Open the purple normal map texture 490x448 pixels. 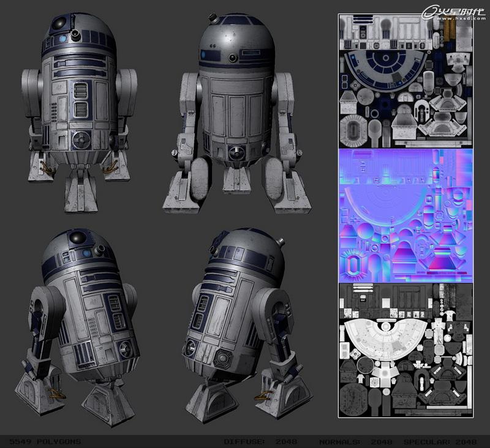point(405,215)
